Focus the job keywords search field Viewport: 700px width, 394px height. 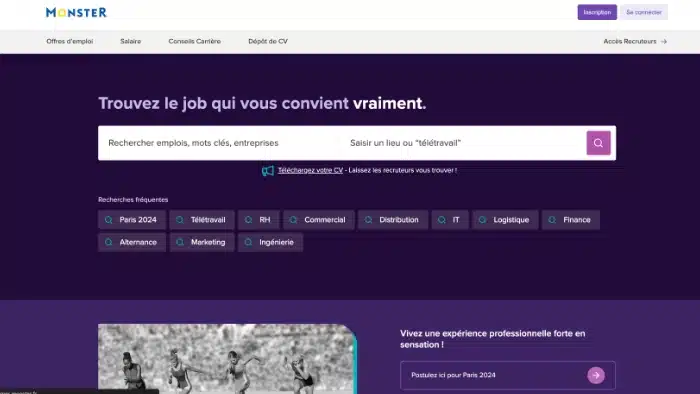coord(219,143)
